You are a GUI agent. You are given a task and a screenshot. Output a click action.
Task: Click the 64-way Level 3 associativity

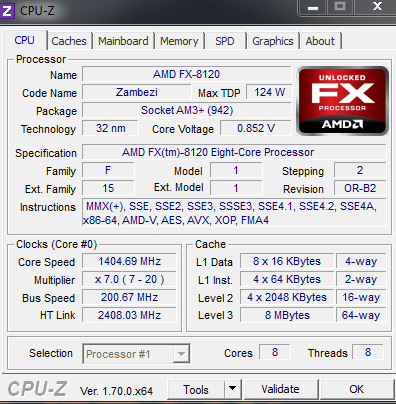coord(361,315)
